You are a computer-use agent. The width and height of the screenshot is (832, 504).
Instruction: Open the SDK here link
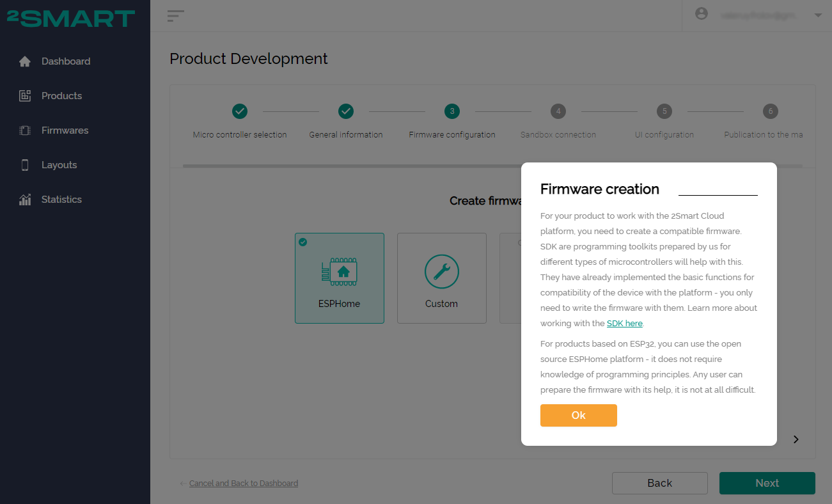tap(625, 324)
